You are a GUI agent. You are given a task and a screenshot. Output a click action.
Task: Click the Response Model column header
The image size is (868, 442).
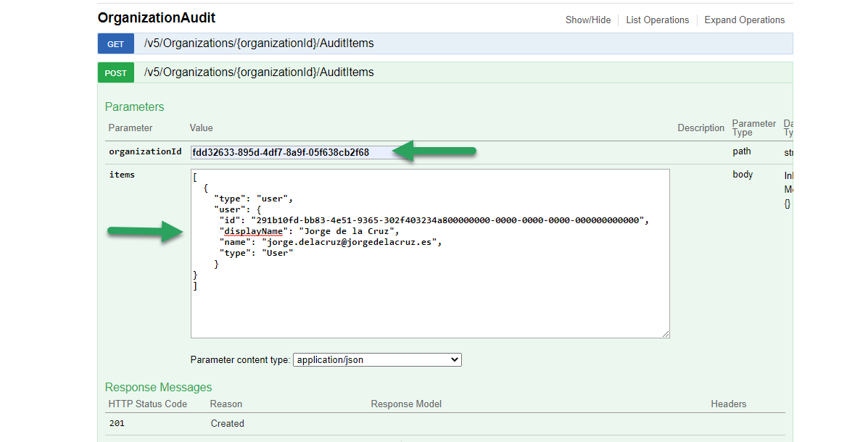click(x=406, y=404)
